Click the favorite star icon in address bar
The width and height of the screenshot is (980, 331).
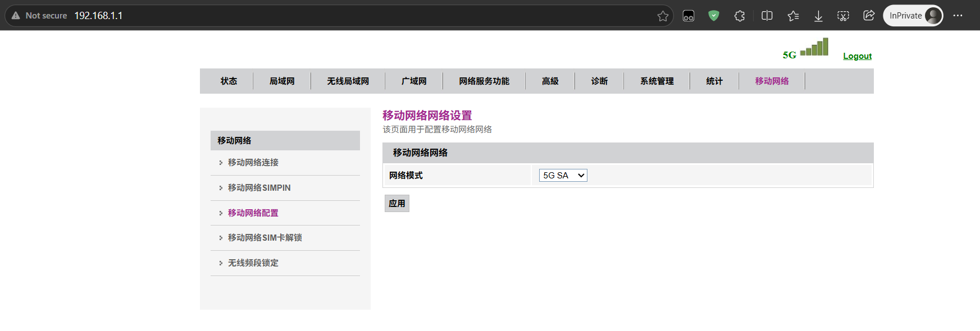click(663, 16)
